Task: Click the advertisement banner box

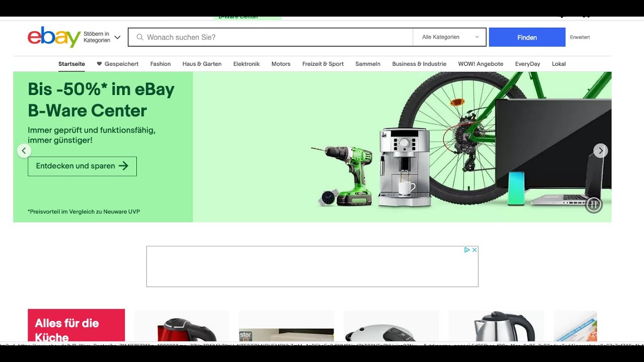Action: [x=312, y=266]
